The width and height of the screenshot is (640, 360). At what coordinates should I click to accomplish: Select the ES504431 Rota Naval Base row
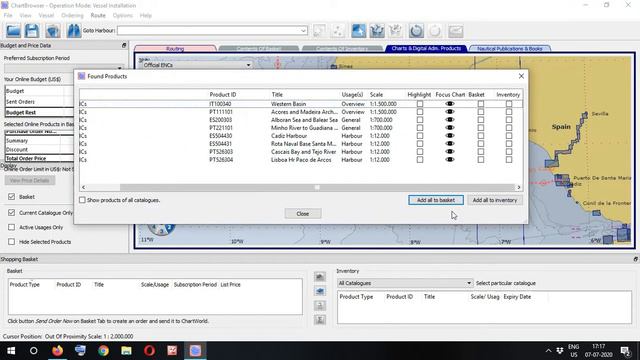pos(301,144)
